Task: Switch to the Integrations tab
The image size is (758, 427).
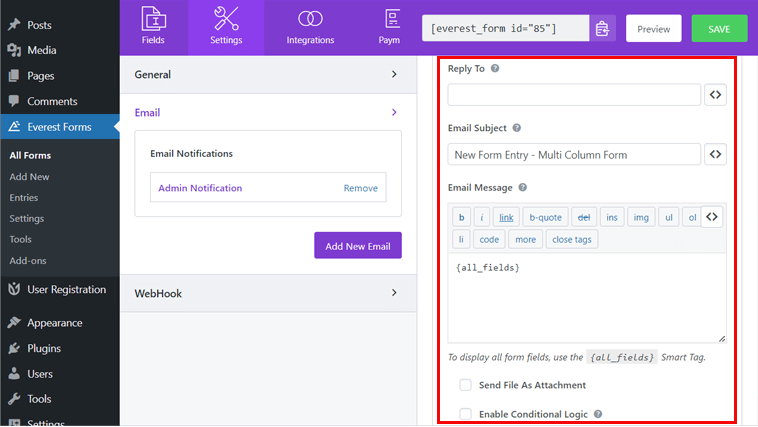Action: 310,28
